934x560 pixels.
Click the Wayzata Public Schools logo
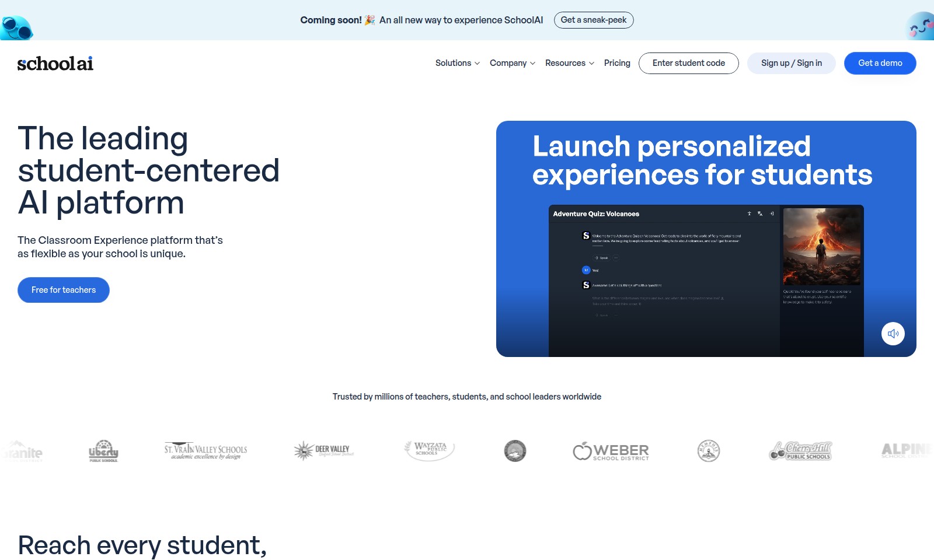(429, 450)
